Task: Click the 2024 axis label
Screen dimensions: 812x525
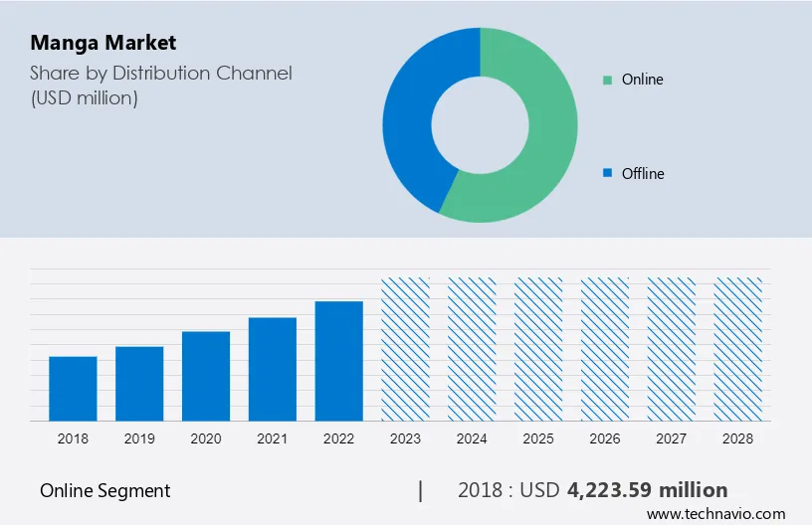Action: pyautogui.click(x=472, y=438)
